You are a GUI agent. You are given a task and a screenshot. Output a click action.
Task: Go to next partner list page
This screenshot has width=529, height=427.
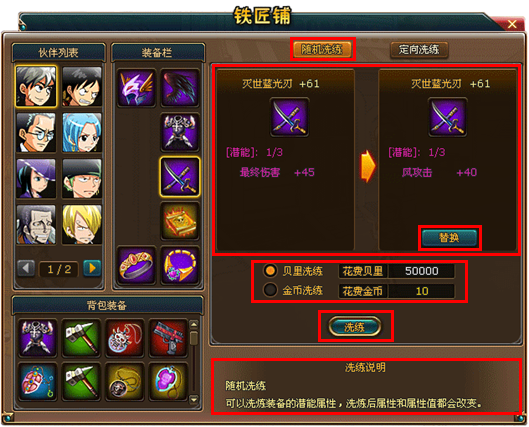pos(92,268)
